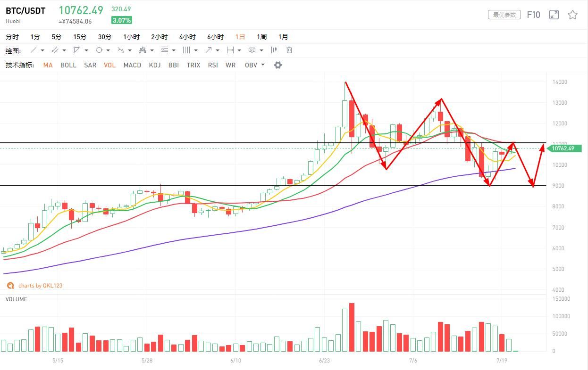Select the line drawing tool
Screen dimensions: 588x370
click(34, 50)
